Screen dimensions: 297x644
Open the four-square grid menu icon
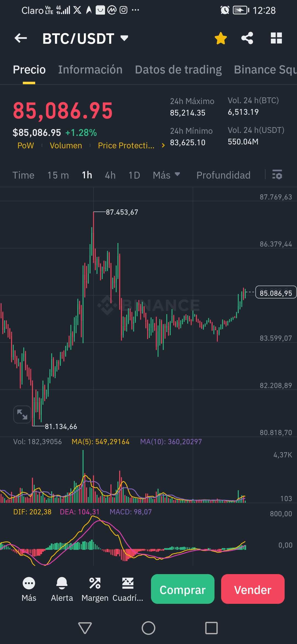tap(276, 38)
